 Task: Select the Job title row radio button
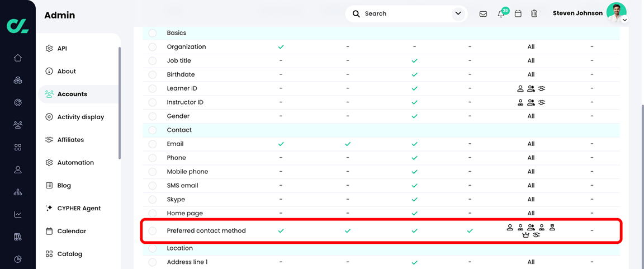pos(153,61)
